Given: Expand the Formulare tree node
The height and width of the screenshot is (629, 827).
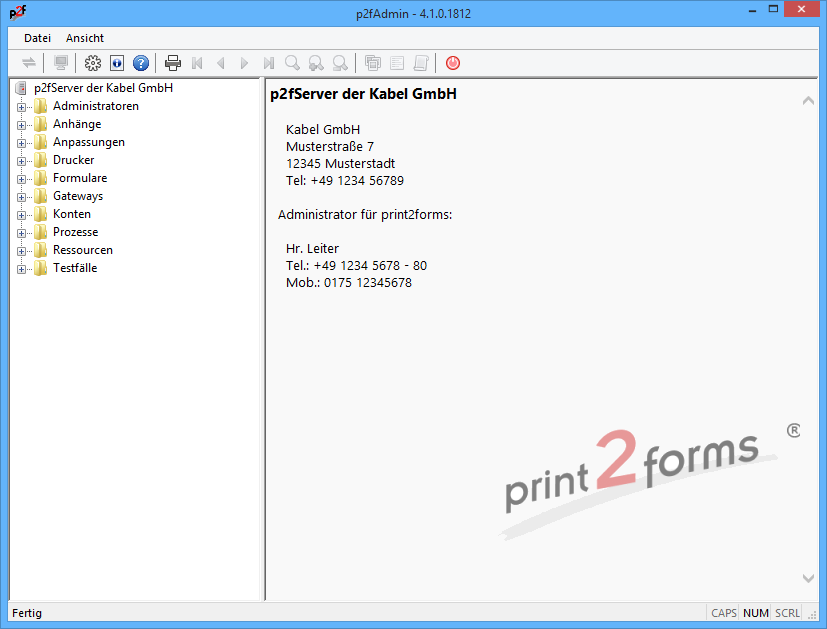Looking at the screenshot, I should [22, 177].
